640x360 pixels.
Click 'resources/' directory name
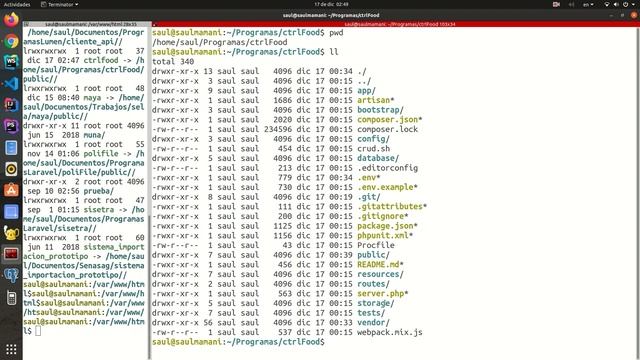click(380, 274)
